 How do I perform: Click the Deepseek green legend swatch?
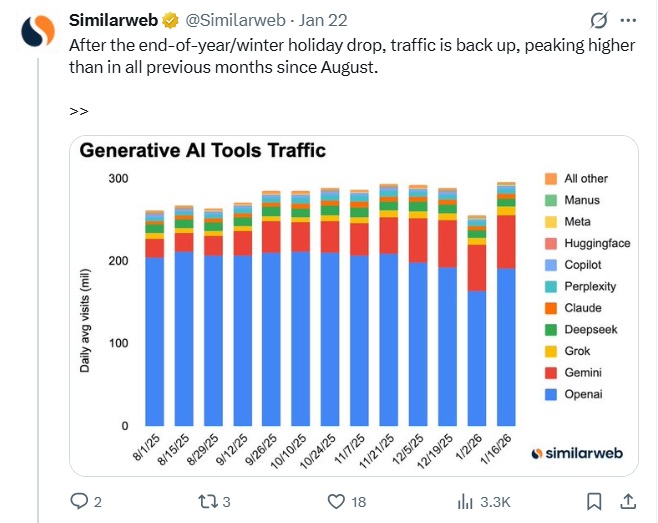pyautogui.click(x=551, y=329)
